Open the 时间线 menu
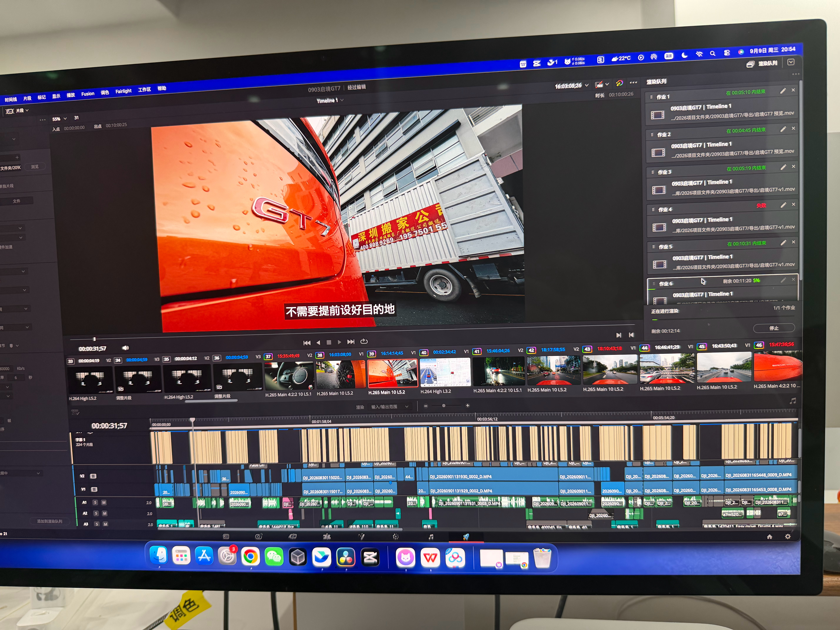 pyautogui.click(x=11, y=100)
